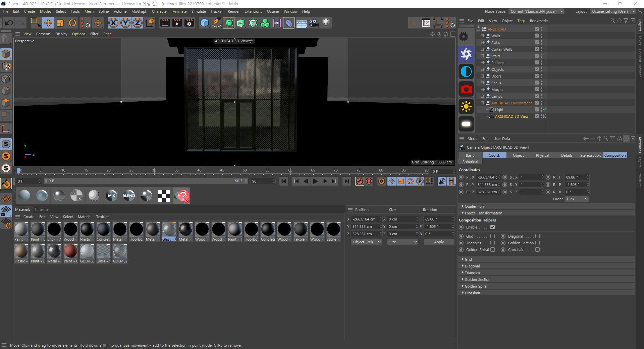Click the checkerboard material icon
The image size is (644, 349).
pyautogui.click(x=164, y=196)
